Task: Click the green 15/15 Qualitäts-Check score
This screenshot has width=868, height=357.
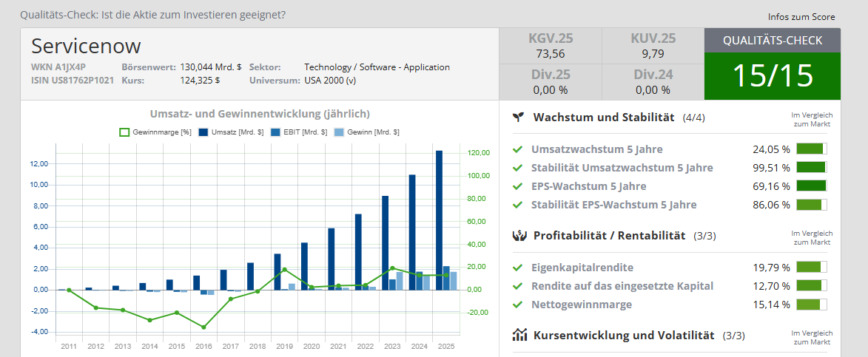Action: 772,75
